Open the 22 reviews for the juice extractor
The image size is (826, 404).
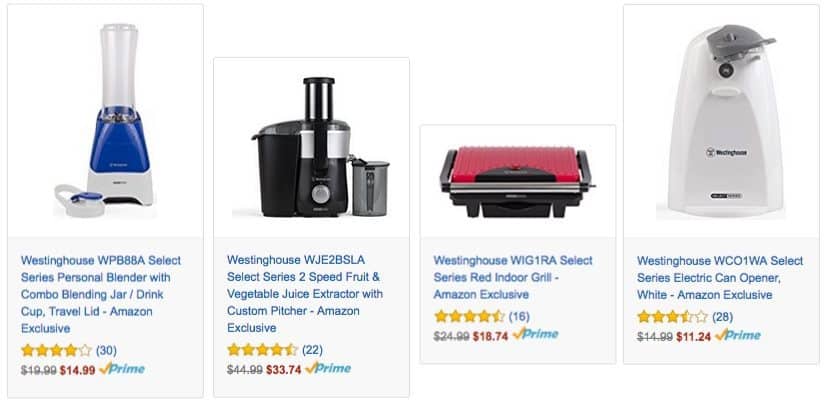pyautogui.click(x=312, y=350)
